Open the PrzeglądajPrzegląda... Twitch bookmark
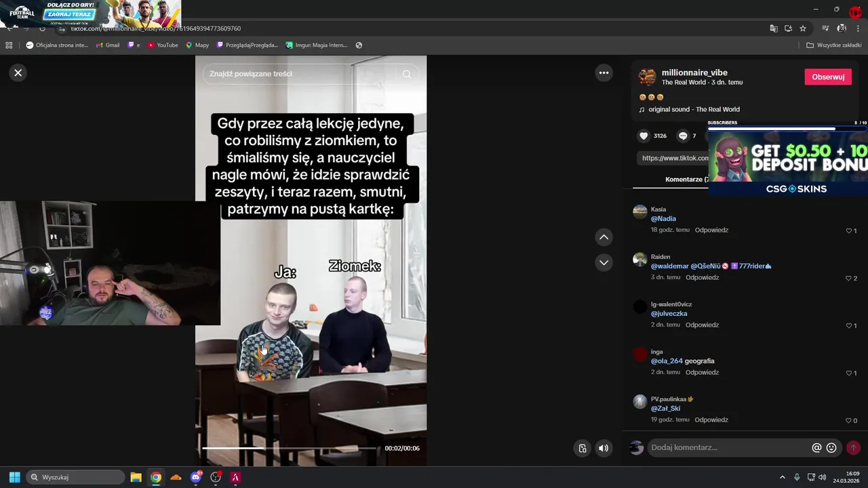The height and width of the screenshot is (488, 868). pyautogui.click(x=247, y=45)
